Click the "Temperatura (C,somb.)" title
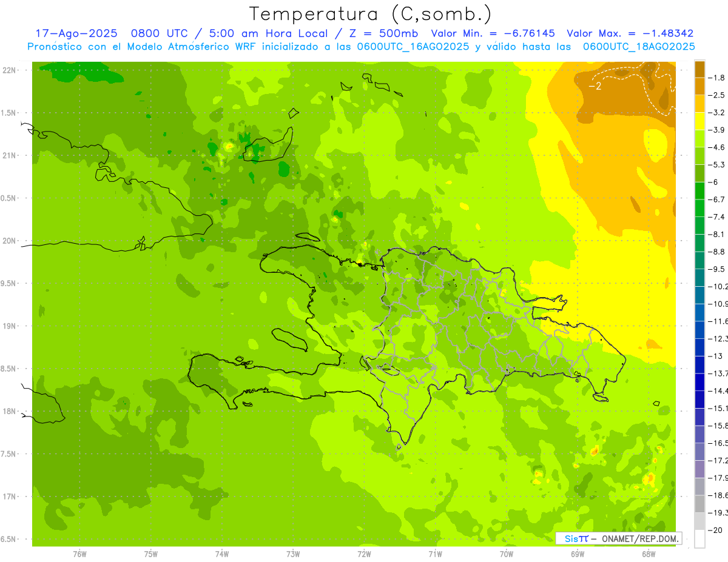This screenshot has height=562, width=728. [371, 14]
